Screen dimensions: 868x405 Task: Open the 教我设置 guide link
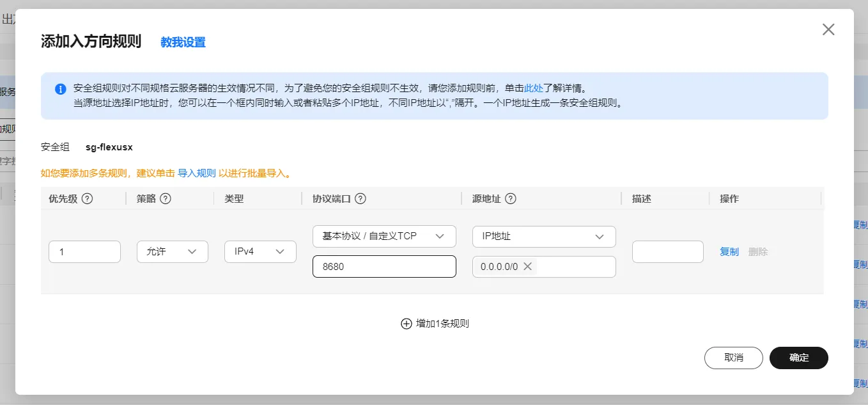[x=183, y=42]
